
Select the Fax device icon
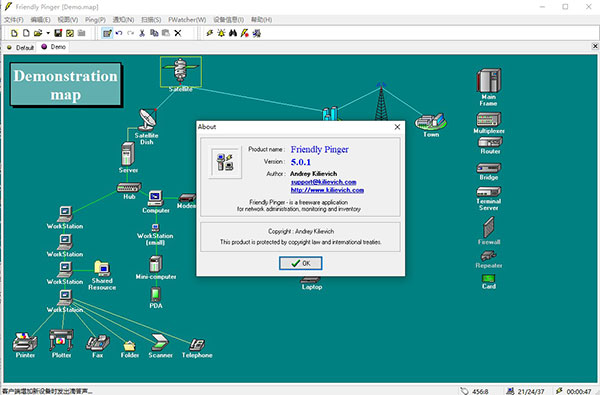point(98,343)
